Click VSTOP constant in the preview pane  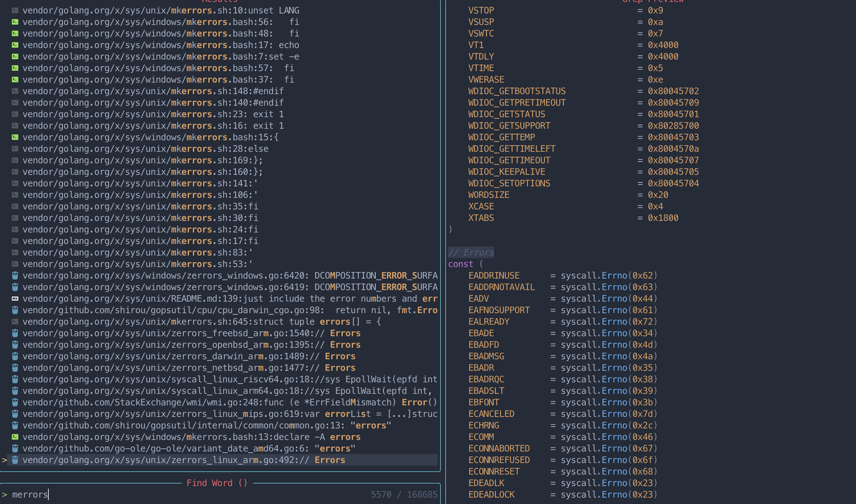point(481,11)
